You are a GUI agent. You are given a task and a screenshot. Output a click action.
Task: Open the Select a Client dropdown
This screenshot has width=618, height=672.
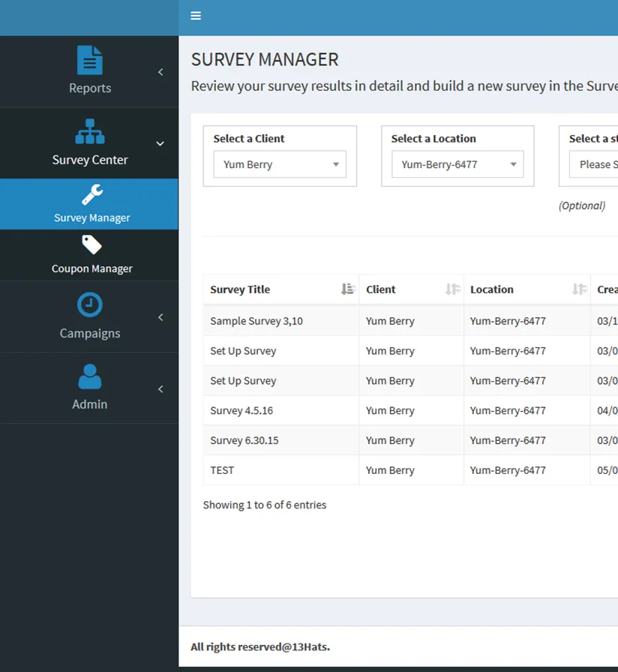[x=279, y=164]
